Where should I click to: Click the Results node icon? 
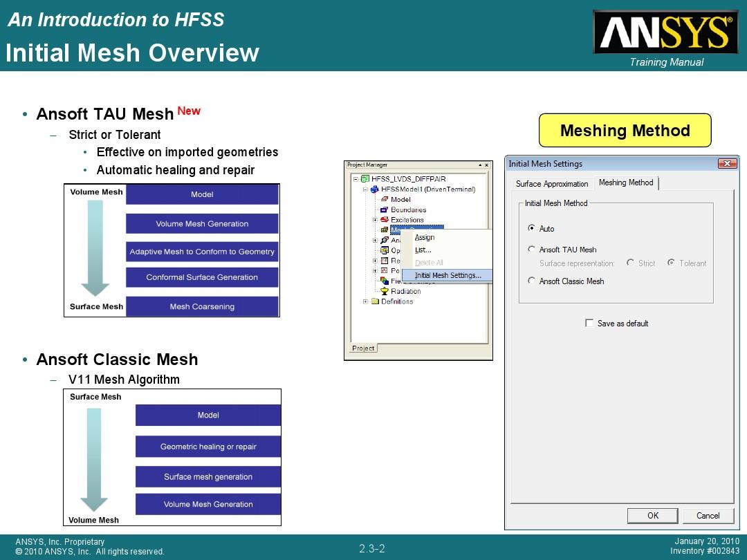click(385, 261)
